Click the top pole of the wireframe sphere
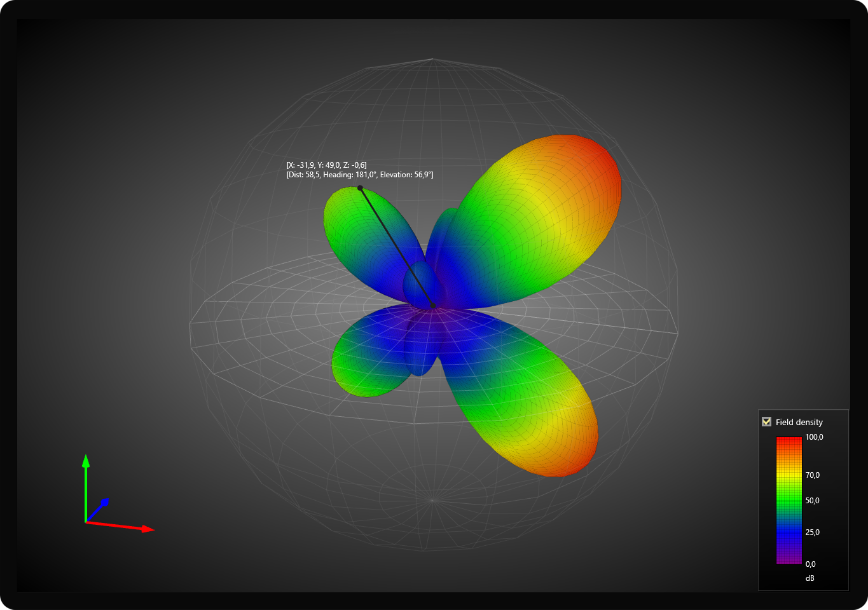 pos(433,59)
